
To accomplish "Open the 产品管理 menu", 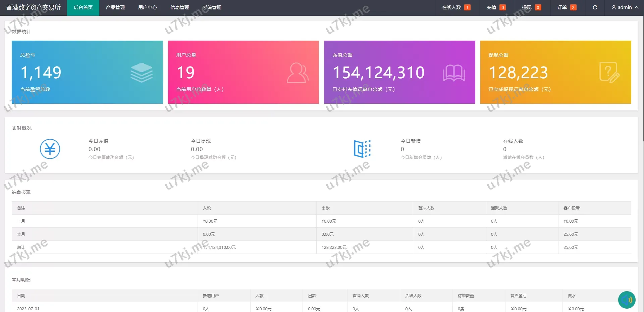I will pyautogui.click(x=115, y=7).
